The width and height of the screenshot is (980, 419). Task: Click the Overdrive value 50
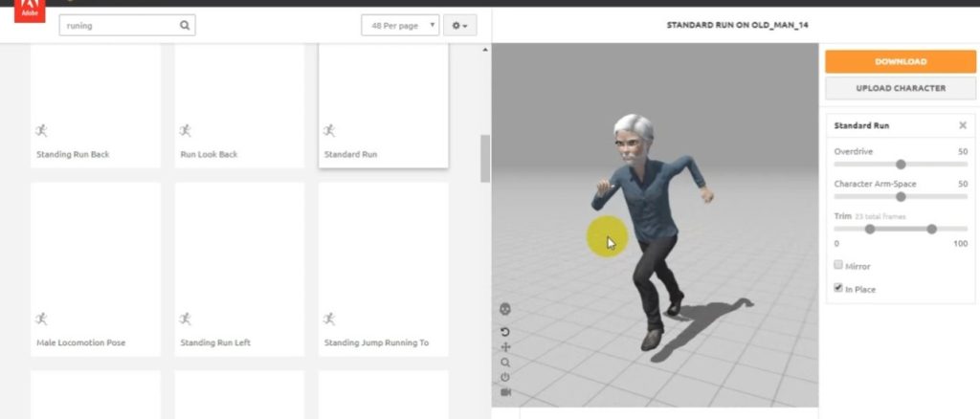(963, 152)
